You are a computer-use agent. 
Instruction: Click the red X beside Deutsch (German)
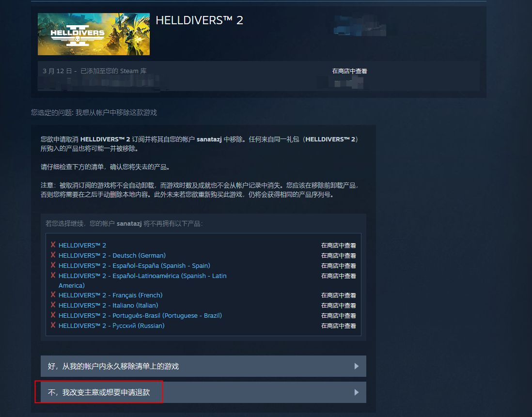coord(53,255)
